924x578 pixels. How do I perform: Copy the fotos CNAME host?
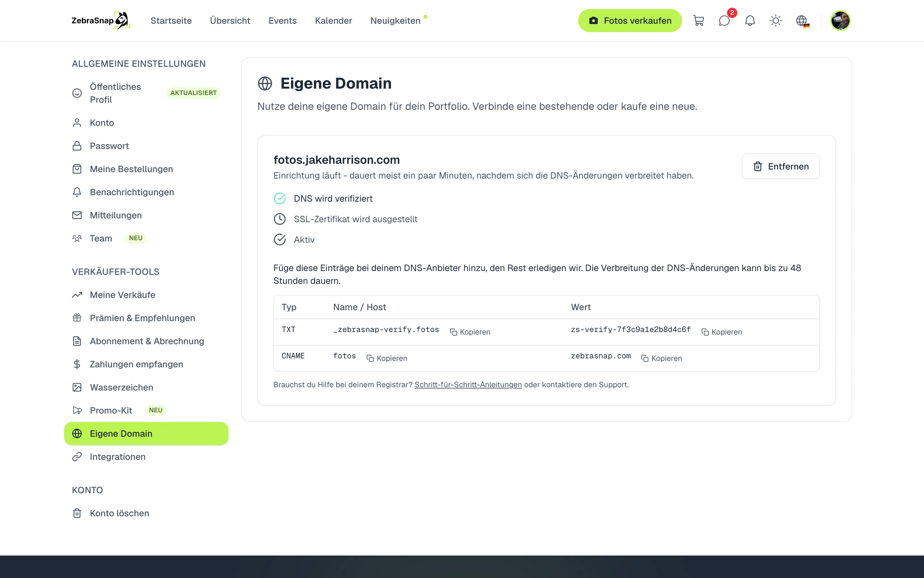(x=387, y=358)
